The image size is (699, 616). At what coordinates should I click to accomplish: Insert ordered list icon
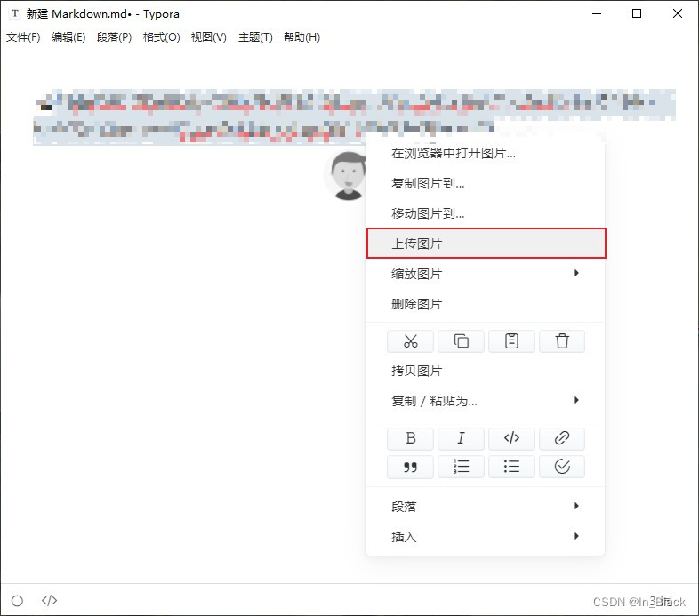click(461, 467)
